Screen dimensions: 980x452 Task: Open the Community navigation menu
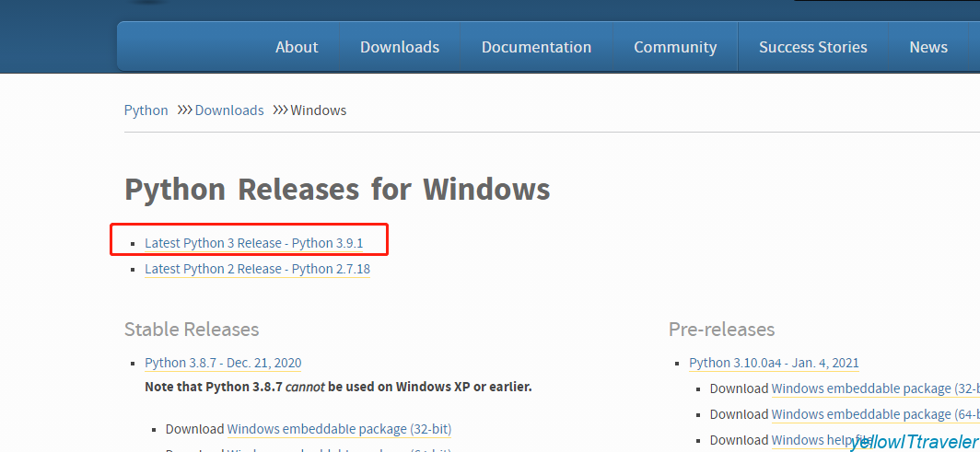point(674,47)
